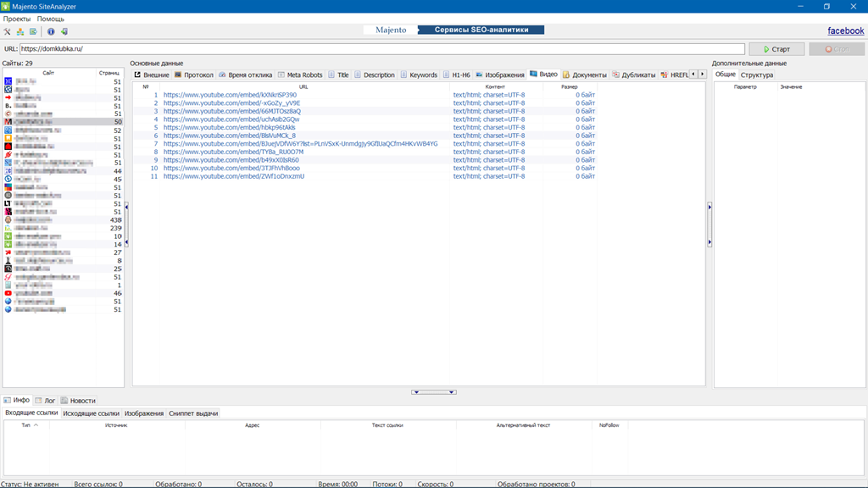
Task: Expand the tabs list with right chevron
Action: (700, 74)
